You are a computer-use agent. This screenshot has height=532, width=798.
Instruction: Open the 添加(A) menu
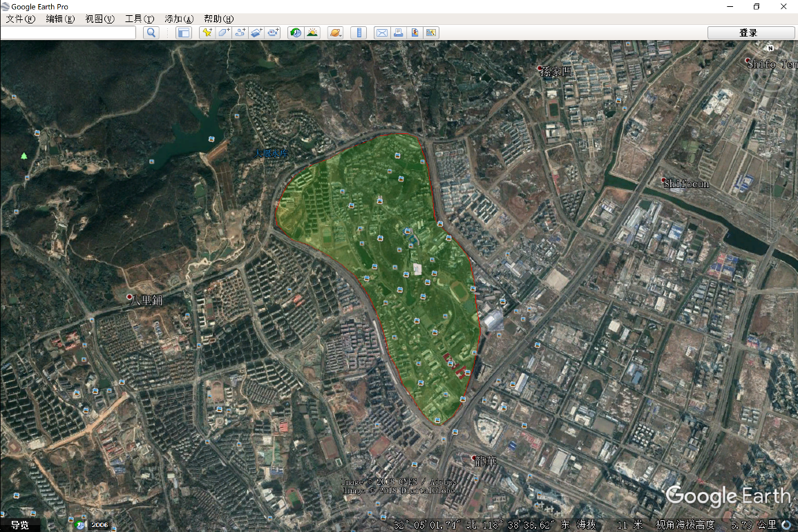click(x=179, y=19)
